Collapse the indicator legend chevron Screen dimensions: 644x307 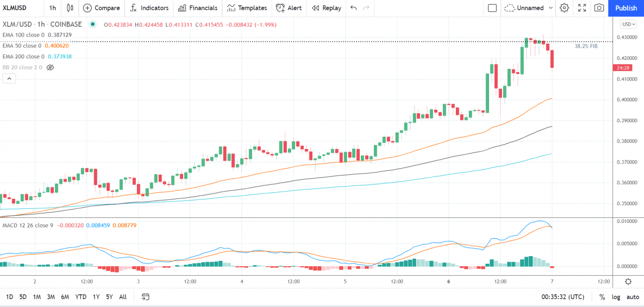(x=9, y=79)
